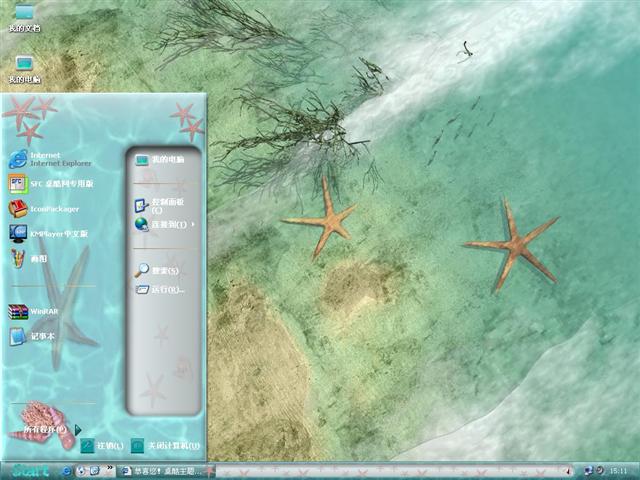Expand 连接到(T) submenu

(165, 224)
